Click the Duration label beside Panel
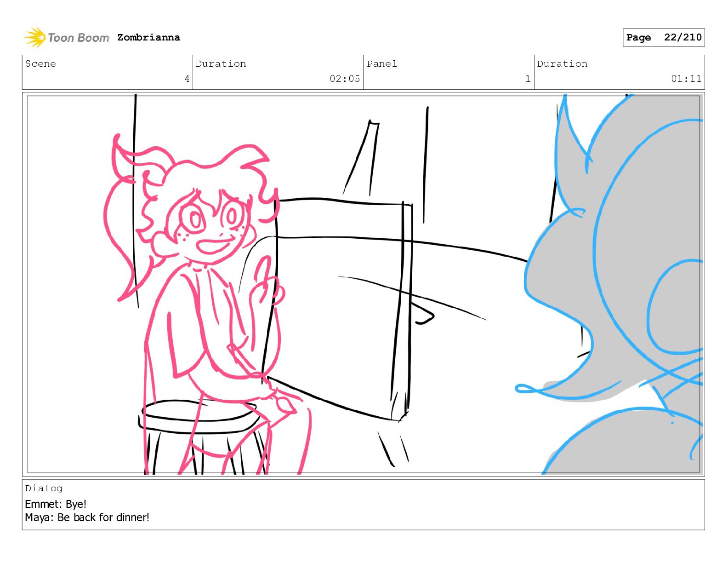Viewport: 728px width, 563px height. [x=562, y=63]
